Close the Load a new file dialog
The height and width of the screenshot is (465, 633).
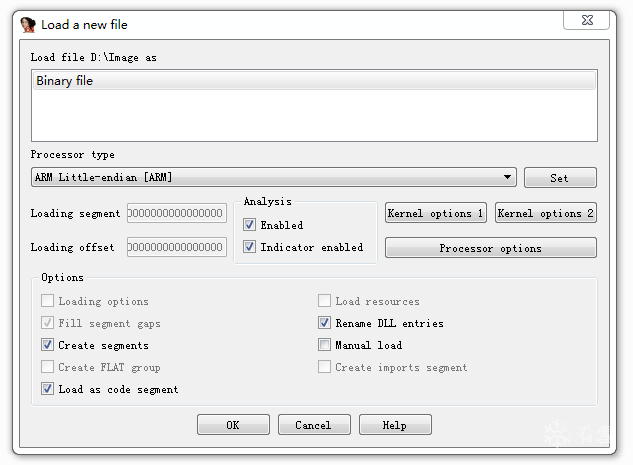pyautogui.click(x=586, y=20)
